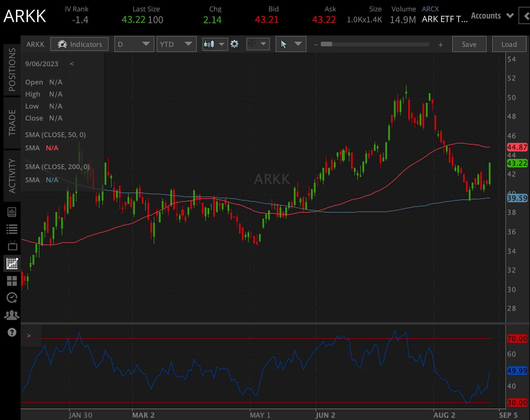Open the watchlist lines icon

[x=12, y=229]
